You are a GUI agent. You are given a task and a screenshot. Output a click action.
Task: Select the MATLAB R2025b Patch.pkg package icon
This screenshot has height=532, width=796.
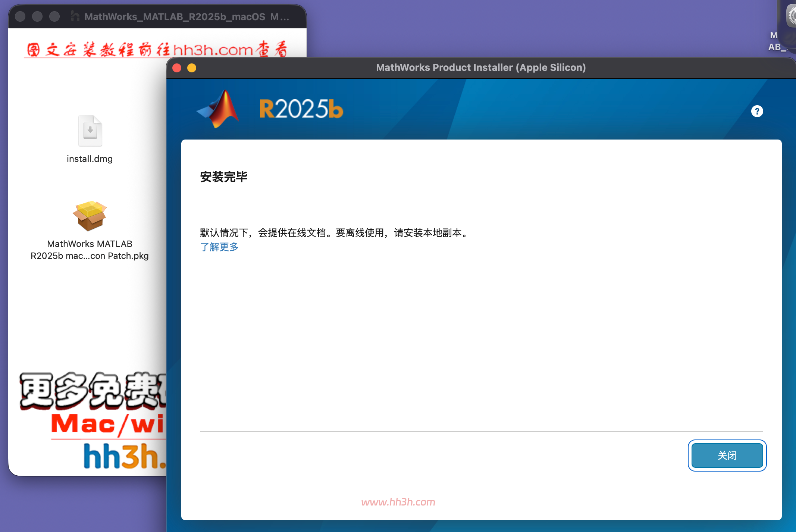pyautogui.click(x=90, y=216)
